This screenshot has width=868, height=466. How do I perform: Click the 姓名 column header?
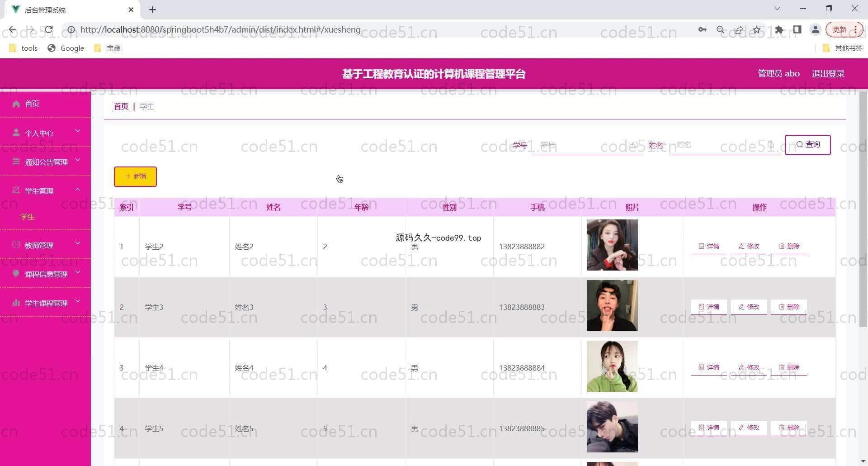coord(274,207)
